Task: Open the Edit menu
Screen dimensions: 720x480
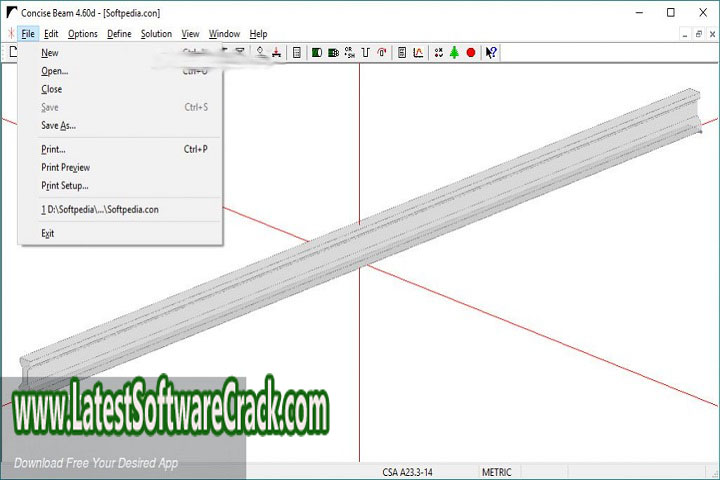Action: [x=51, y=34]
